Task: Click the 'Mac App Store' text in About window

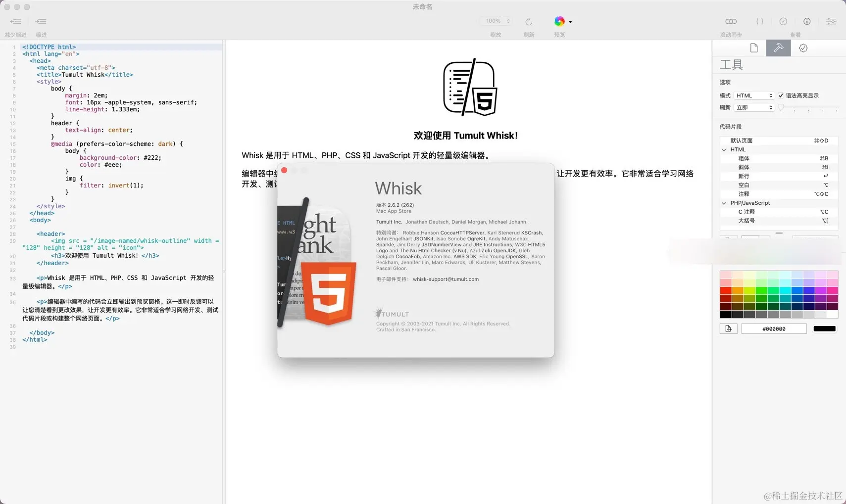Action: (x=394, y=211)
